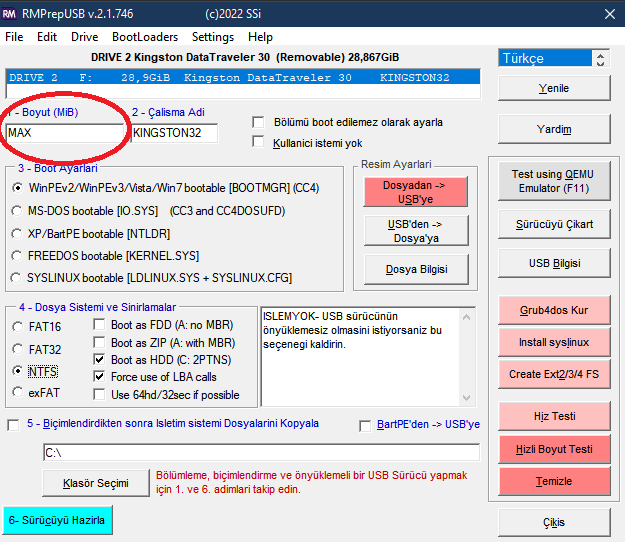Viewport: 625px width, 542px height.
Task: Click the language spinner down arrow
Action: pyautogui.click(x=600, y=63)
